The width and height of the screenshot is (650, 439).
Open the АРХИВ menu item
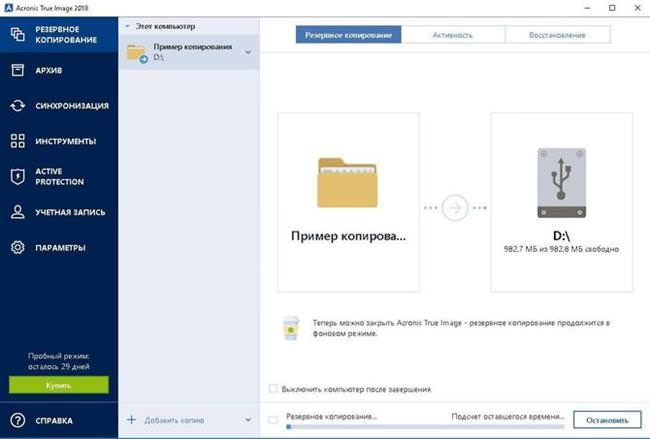(x=59, y=70)
